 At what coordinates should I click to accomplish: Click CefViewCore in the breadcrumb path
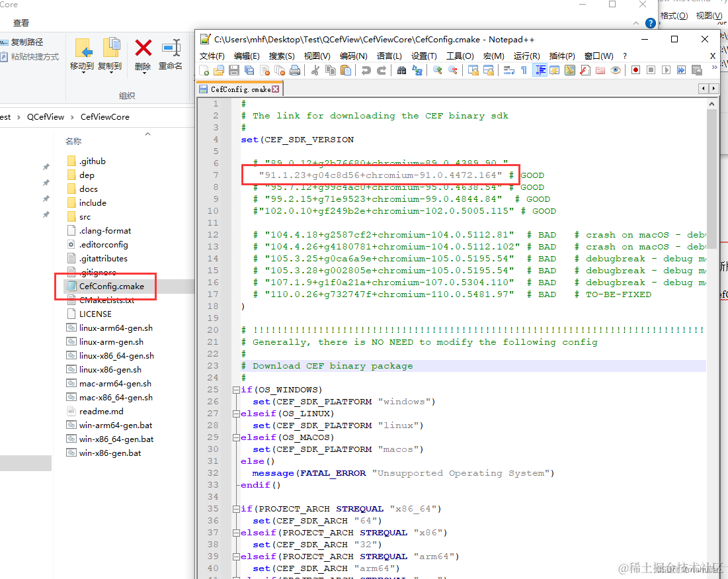105,117
